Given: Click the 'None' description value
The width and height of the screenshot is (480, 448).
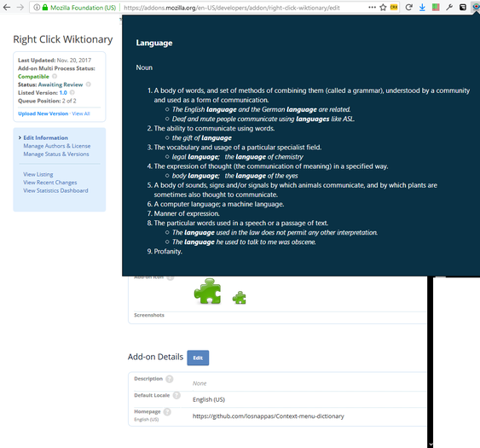Looking at the screenshot, I should click(200, 383).
